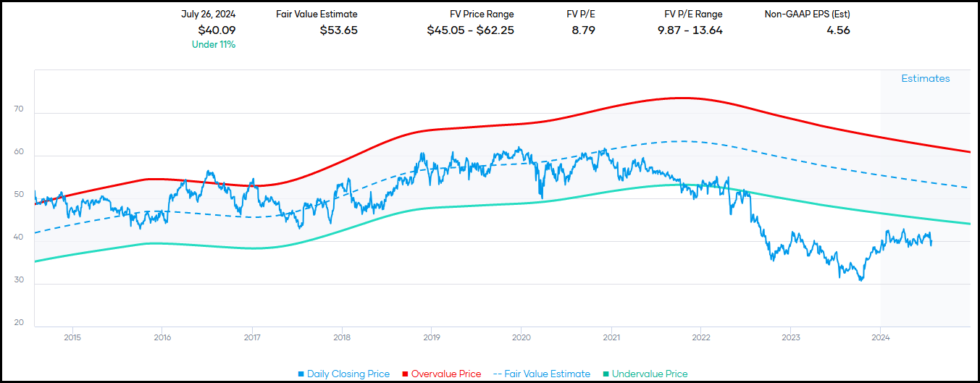The width and height of the screenshot is (980, 383).
Task: Toggle the Undervalue Price legend text
Action: click(x=650, y=374)
